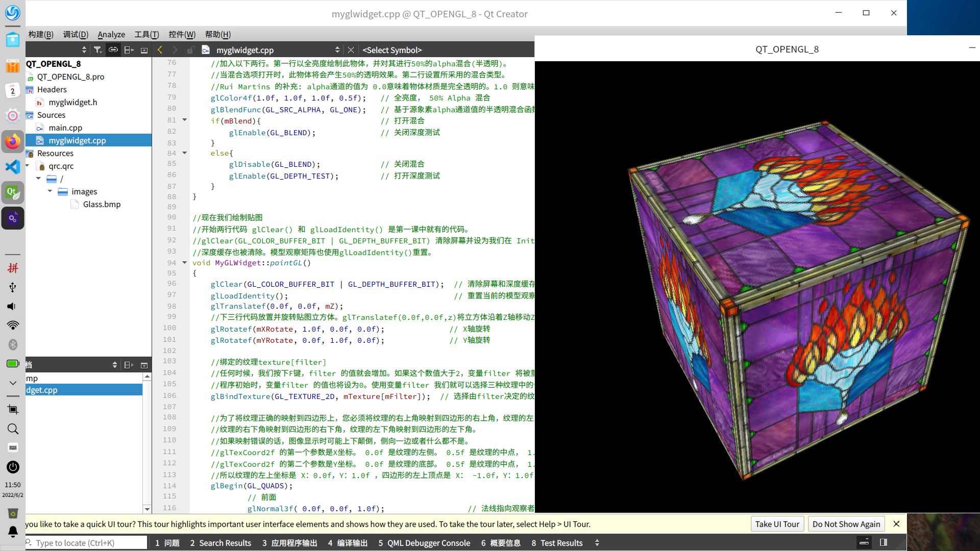Close the myglwidget.cpp document with X icon
This screenshot has height=551, width=980.
click(x=351, y=50)
